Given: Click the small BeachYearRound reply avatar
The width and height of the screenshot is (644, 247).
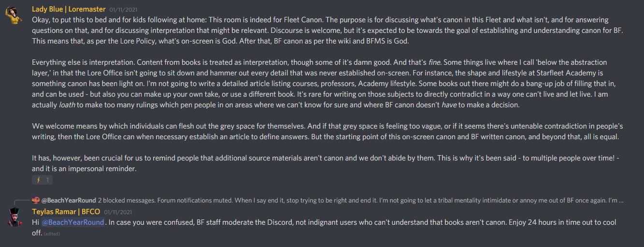Looking at the screenshot, I should (36, 200).
